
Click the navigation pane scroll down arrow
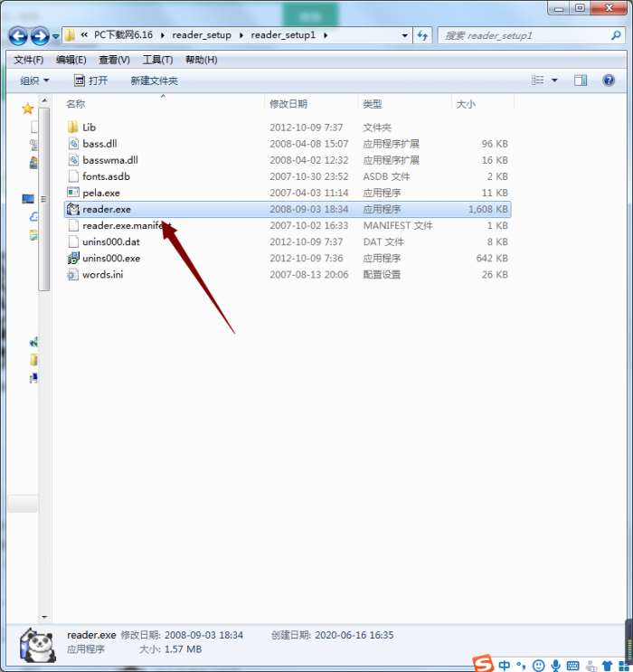[x=44, y=617]
